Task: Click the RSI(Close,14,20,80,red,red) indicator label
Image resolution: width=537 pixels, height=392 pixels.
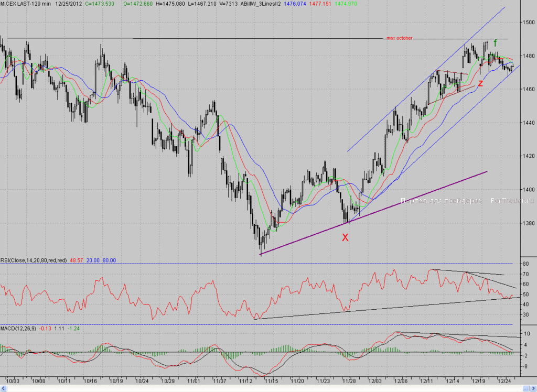Action: pos(34,260)
